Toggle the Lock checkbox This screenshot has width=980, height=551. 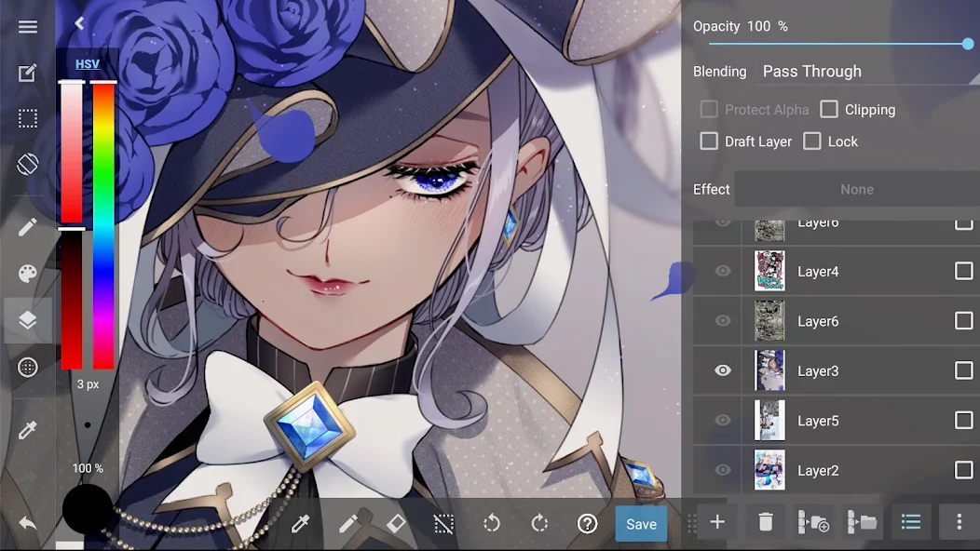click(812, 141)
